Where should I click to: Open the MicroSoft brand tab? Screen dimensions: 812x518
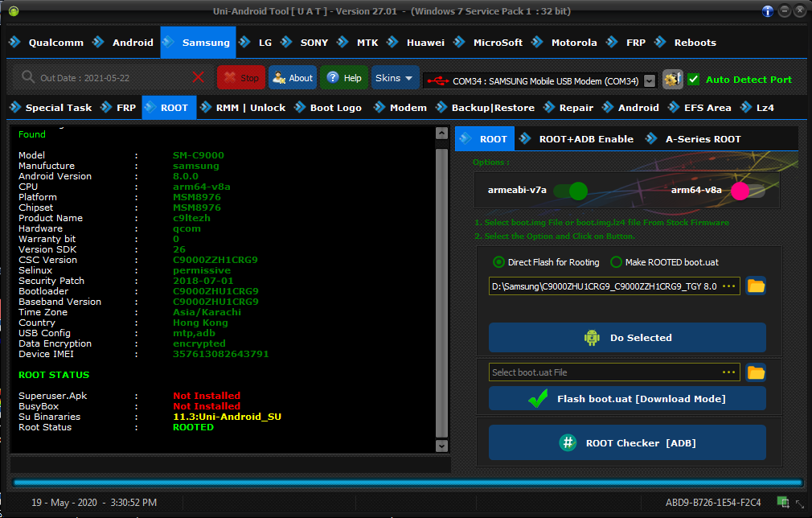(488, 43)
